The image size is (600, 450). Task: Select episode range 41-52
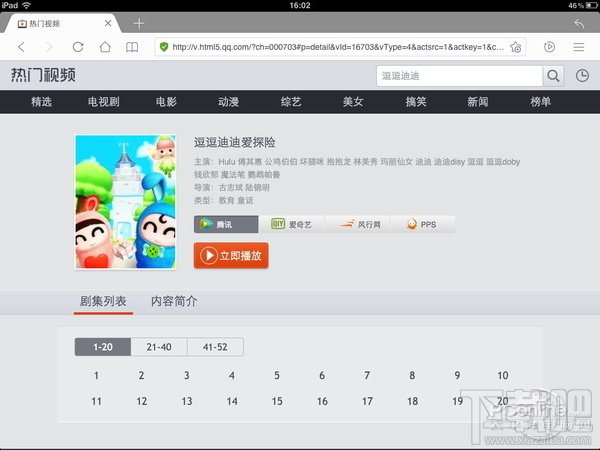pyautogui.click(x=215, y=347)
